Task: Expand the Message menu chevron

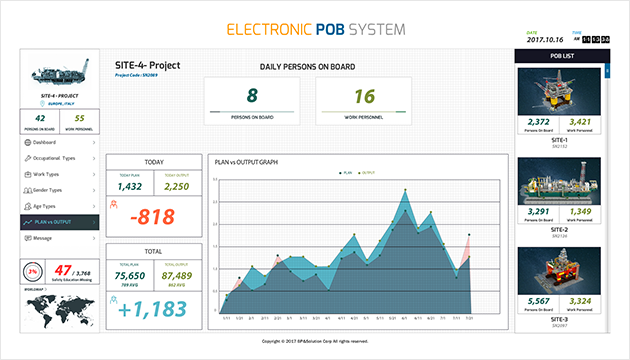Action: (94, 238)
